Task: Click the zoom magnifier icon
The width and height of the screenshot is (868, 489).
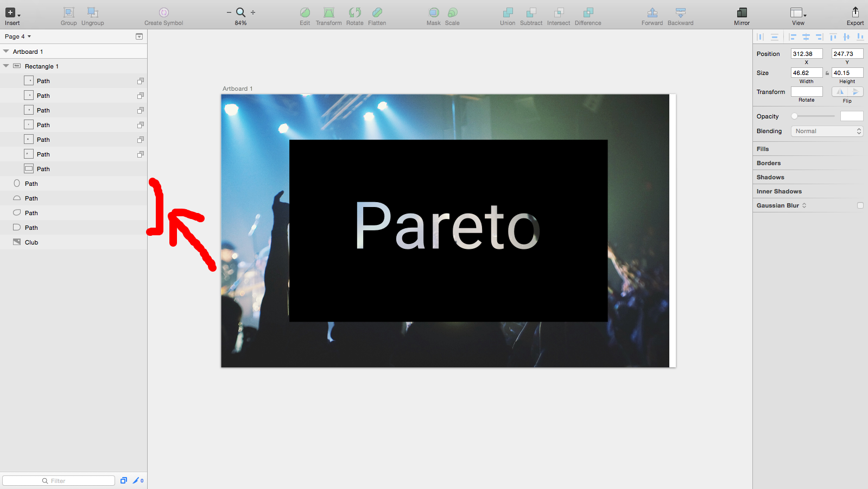Action: pos(240,12)
